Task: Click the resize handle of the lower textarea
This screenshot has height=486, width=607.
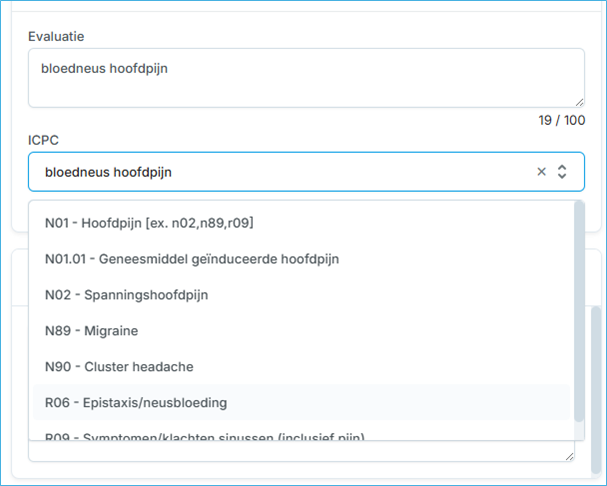Action: [x=569, y=455]
